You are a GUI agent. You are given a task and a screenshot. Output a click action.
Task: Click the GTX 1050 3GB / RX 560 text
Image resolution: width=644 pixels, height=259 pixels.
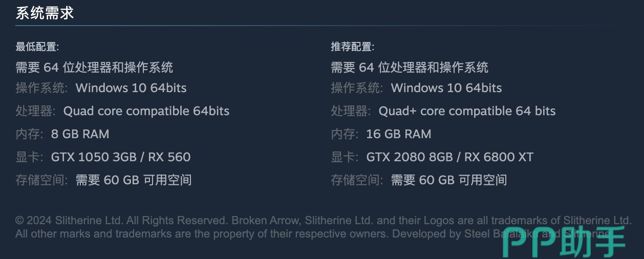pos(121,157)
